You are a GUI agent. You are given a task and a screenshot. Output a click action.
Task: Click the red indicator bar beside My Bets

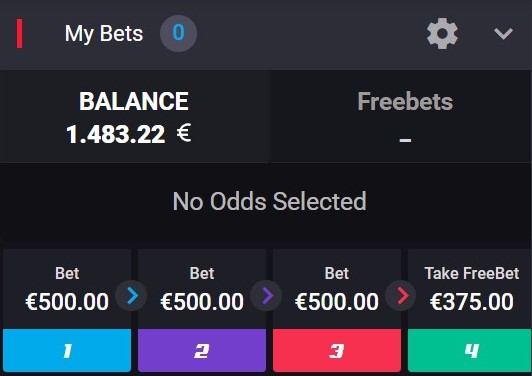coord(20,34)
